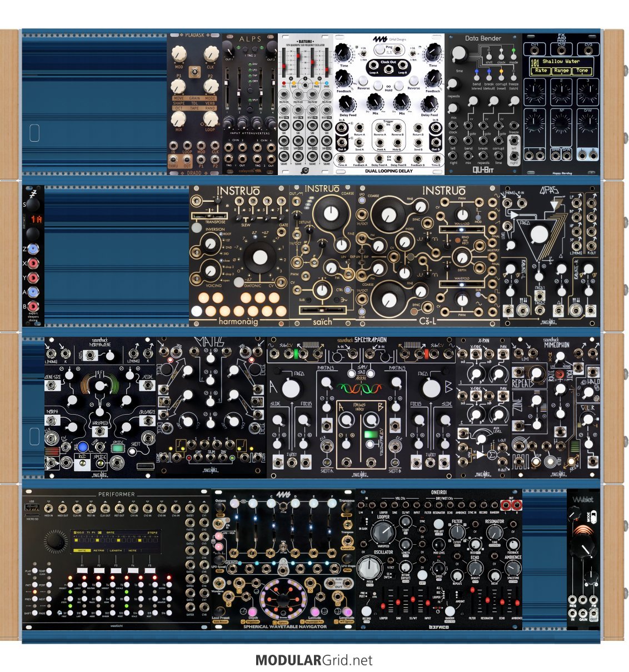Click the MIX knob on Pladask Dradd
This screenshot has width=629, height=672.
click(x=178, y=118)
